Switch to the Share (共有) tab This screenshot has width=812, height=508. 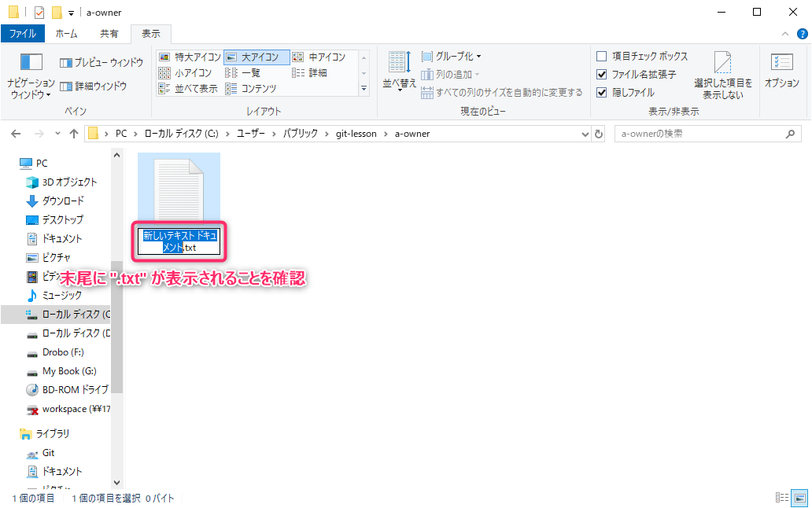[x=109, y=34]
